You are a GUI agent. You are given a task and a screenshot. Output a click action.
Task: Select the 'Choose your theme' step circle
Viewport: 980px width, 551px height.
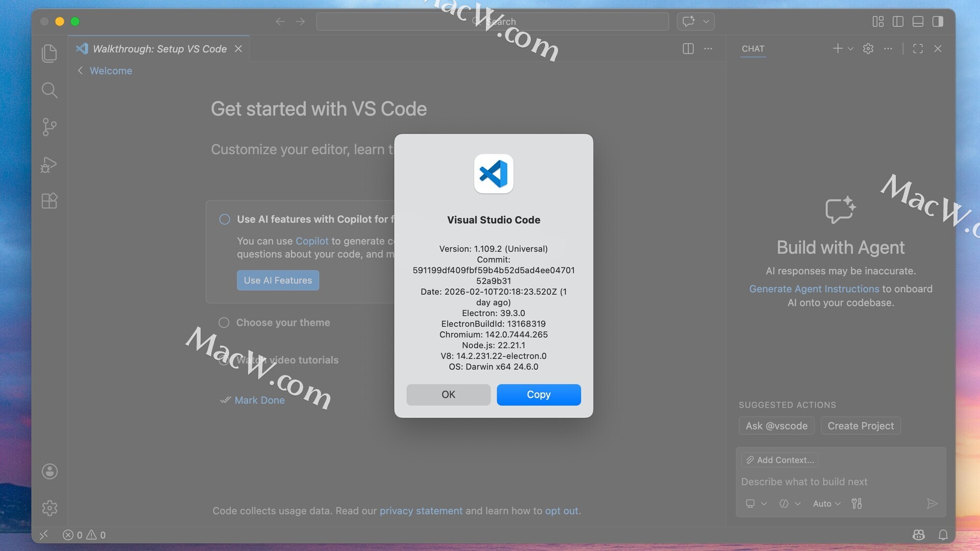click(224, 322)
